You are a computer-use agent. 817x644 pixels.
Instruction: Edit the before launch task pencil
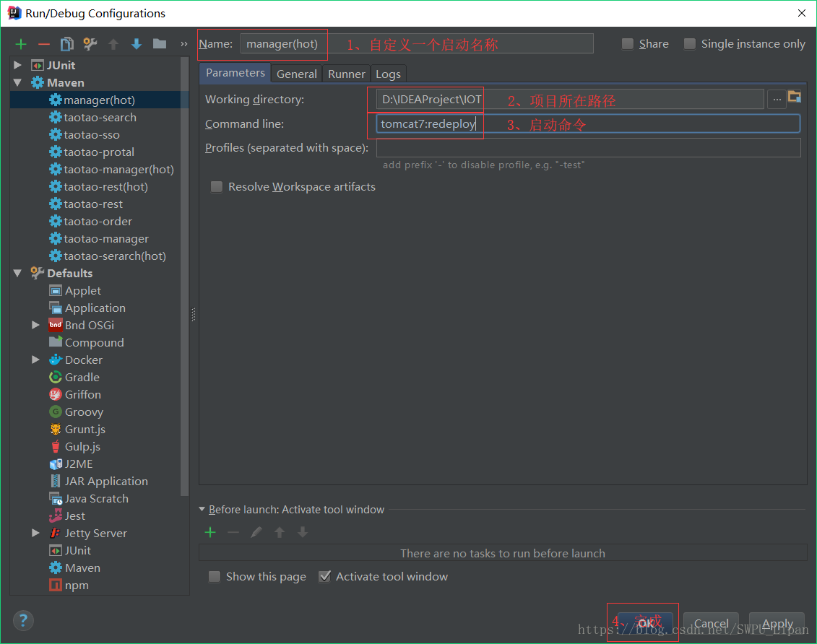click(256, 532)
